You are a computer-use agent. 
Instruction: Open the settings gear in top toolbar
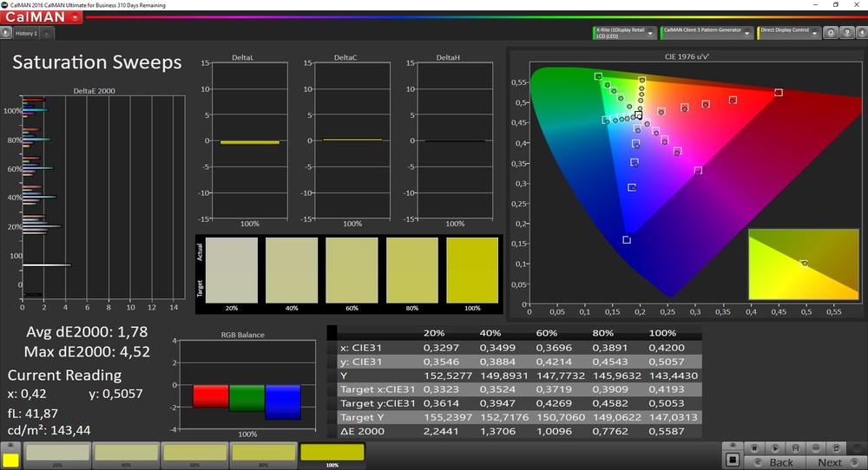(x=832, y=33)
